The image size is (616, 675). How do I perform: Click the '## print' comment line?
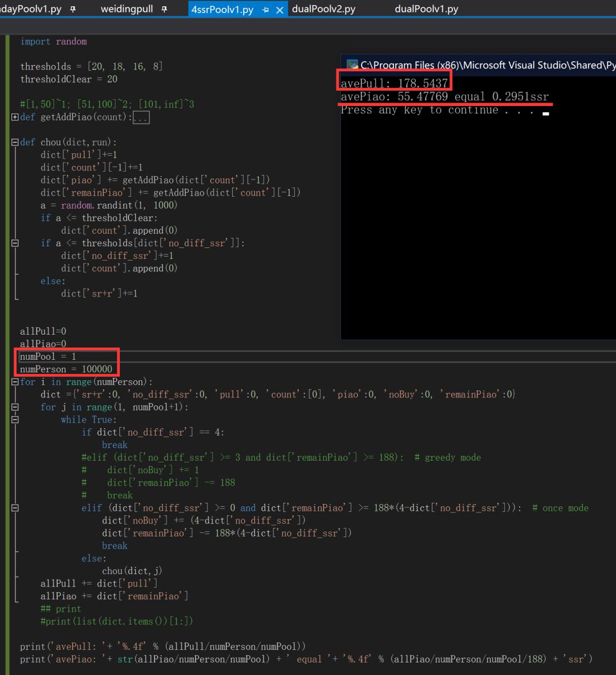[x=60, y=609]
